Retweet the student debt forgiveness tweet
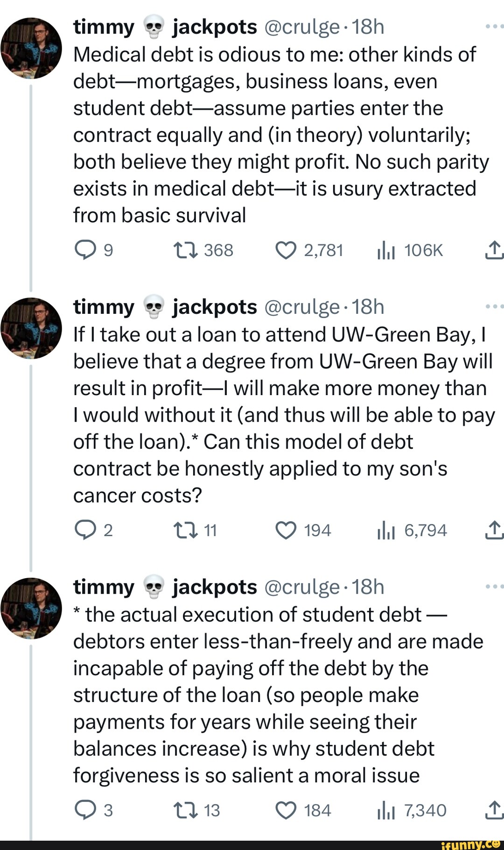 [186, 811]
